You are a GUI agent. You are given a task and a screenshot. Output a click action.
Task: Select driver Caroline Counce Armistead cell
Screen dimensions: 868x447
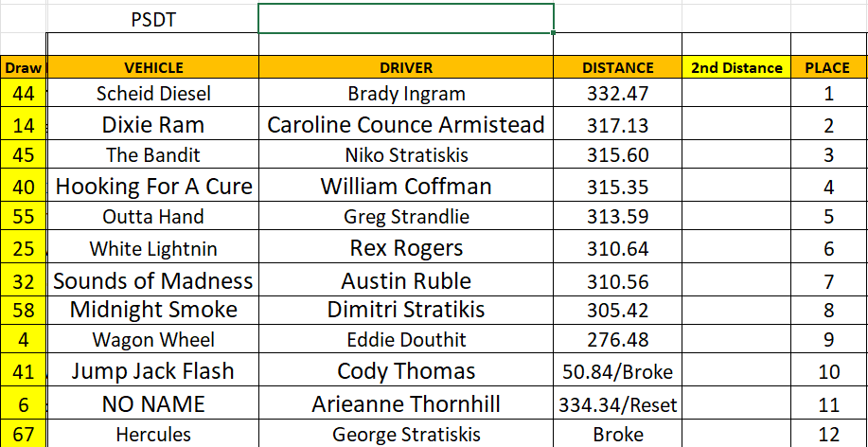[x=405, y=125]
